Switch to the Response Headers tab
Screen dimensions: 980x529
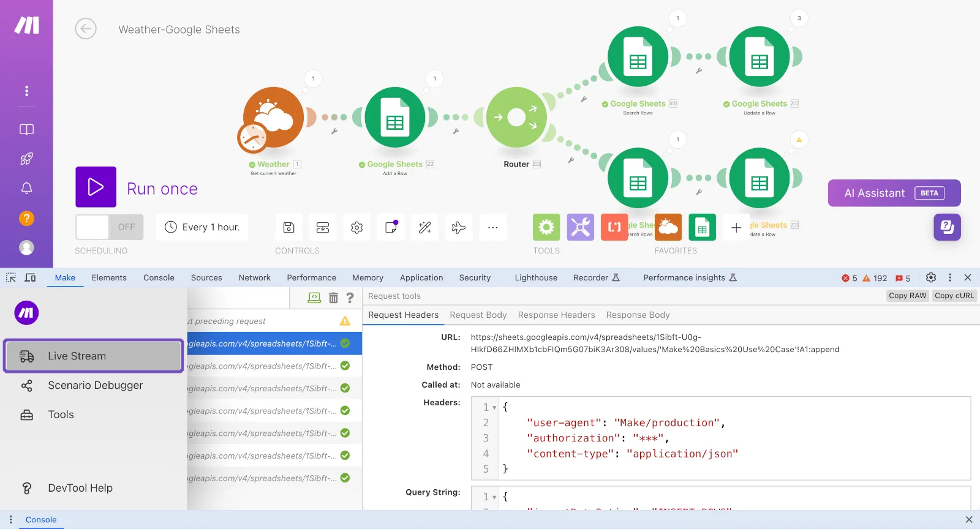tap(556, 315)
